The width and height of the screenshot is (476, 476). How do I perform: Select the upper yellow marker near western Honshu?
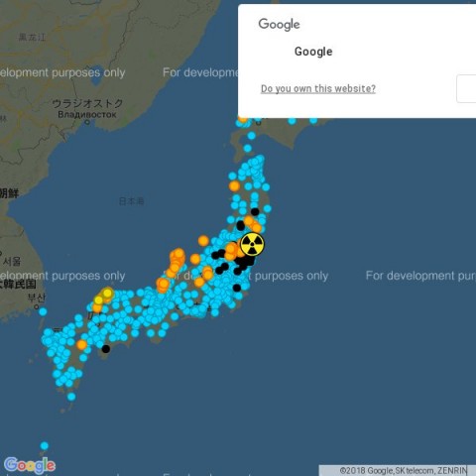coord(107,294)
